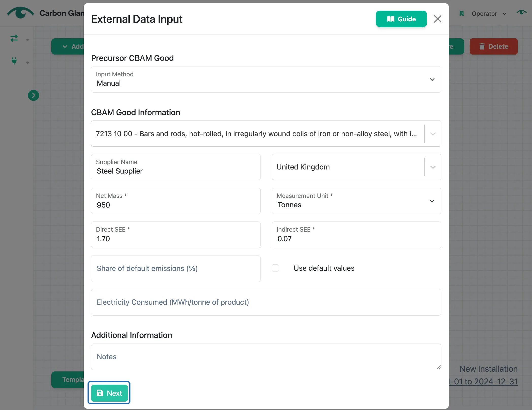Open the Measurement Unit dropdown
Viewport: 532px width, 410px height.
(x=356, y=201)
